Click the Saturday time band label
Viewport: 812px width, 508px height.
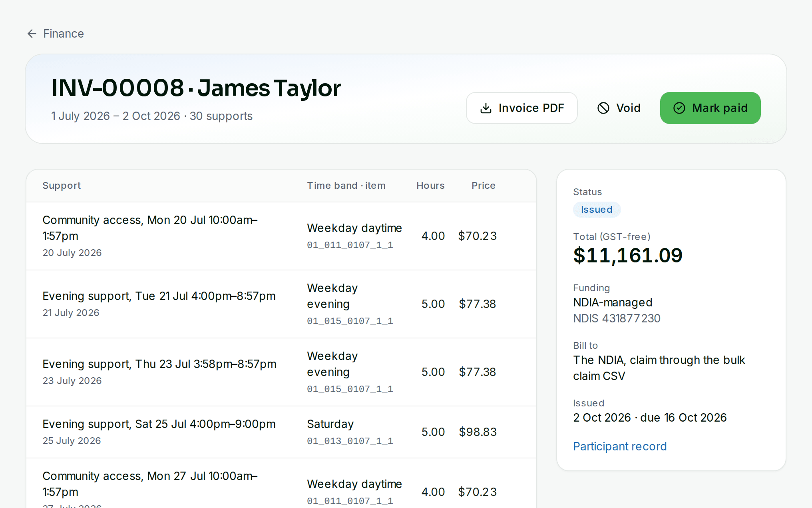click(x=330, y=424)
